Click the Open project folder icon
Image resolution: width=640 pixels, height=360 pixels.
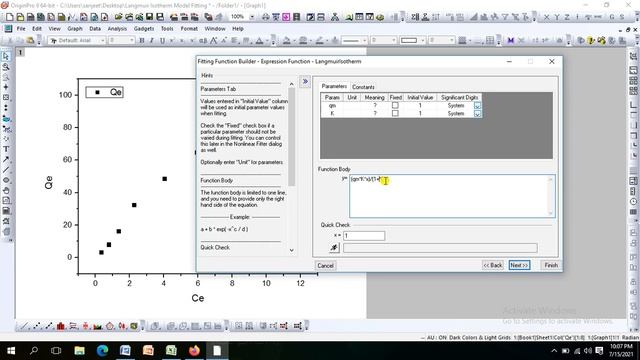(118, 17)
